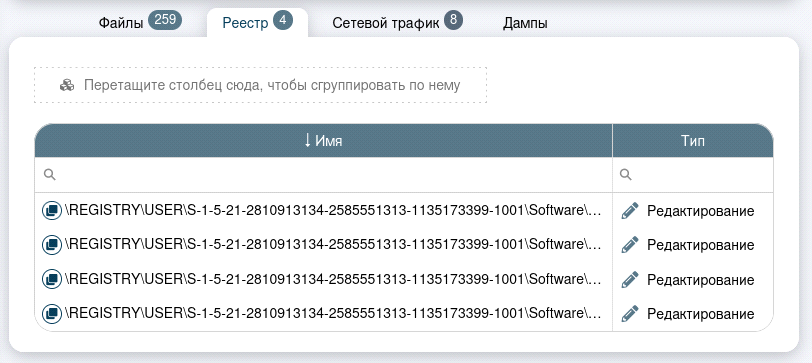
Task: Click the search magnifier under Тип column
Action: [x=626, y=175]
